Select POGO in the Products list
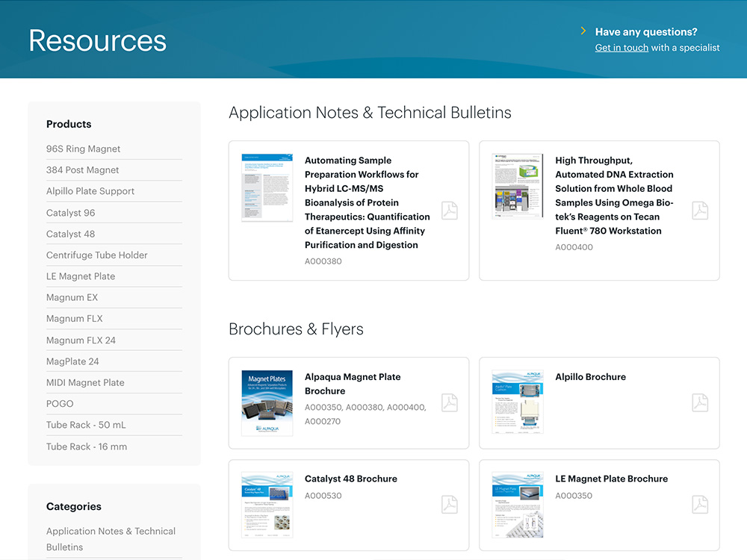 [x=60, y=404]
